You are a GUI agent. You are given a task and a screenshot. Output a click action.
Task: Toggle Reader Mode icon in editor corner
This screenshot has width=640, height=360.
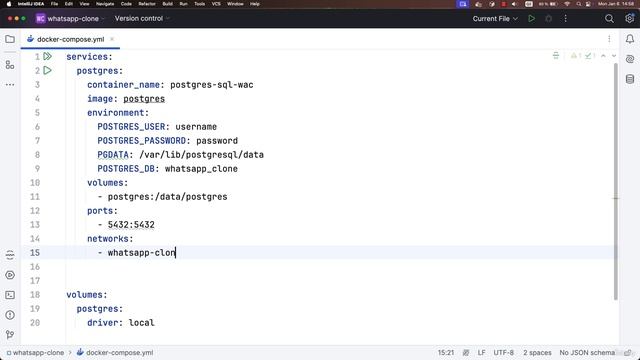[x=556, y=56]
